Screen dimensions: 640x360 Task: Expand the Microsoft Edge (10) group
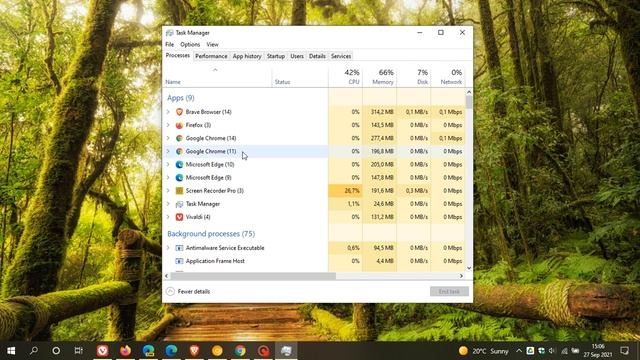(168, 164)
